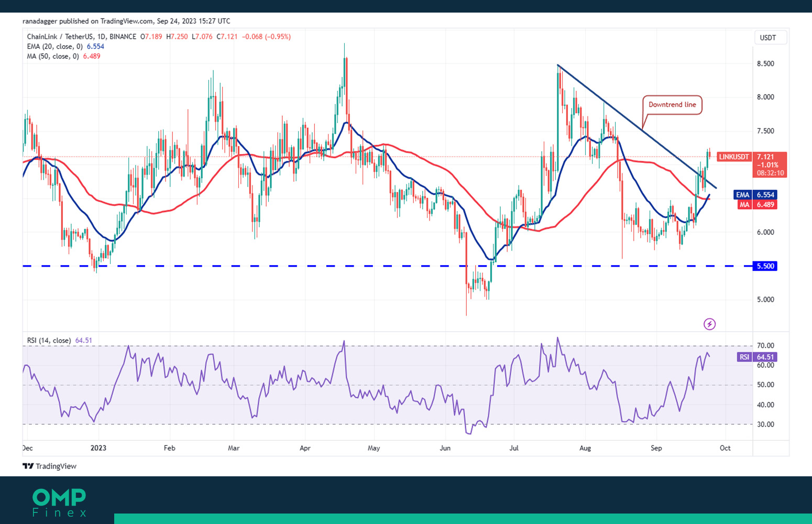Click the Apr label on the time axis
Screen dimensions: 812x524
pyautogui.click(x=305, y=449)
